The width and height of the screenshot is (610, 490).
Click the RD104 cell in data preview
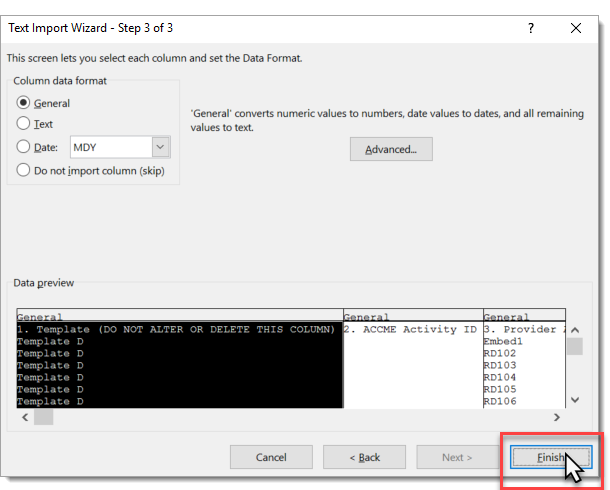(x=498, y=378)
